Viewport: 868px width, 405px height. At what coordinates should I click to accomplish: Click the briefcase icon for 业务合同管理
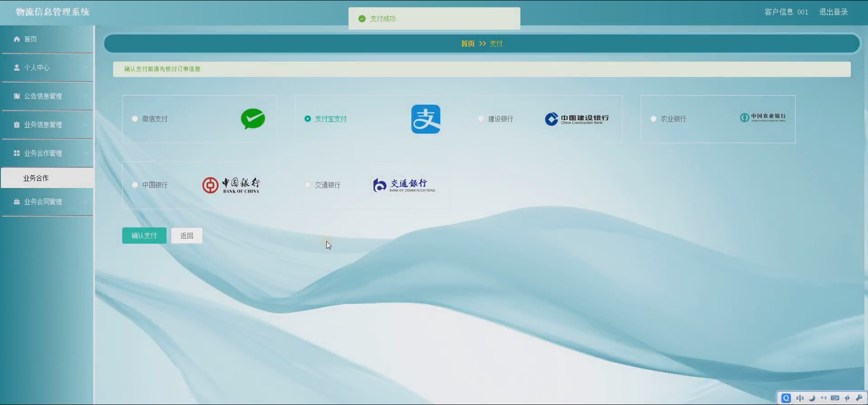point(17,202)
